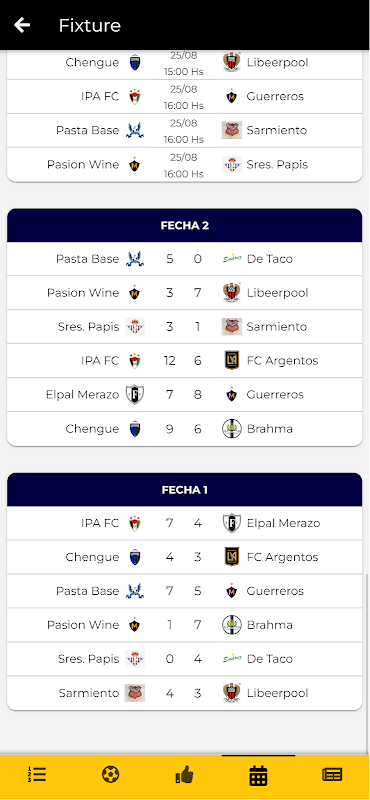Select the FECHA 1 header
Screen dimensions: 370x800
click(185, 490)
